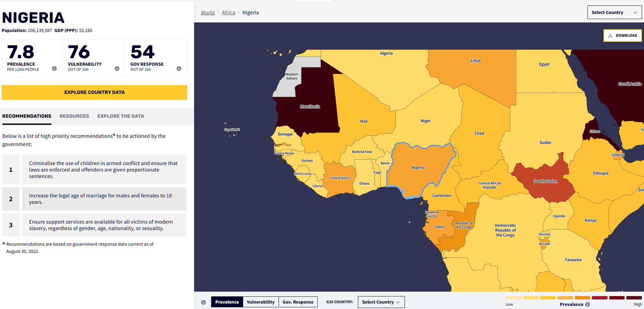Select Kenya on the map

(591, 220)
